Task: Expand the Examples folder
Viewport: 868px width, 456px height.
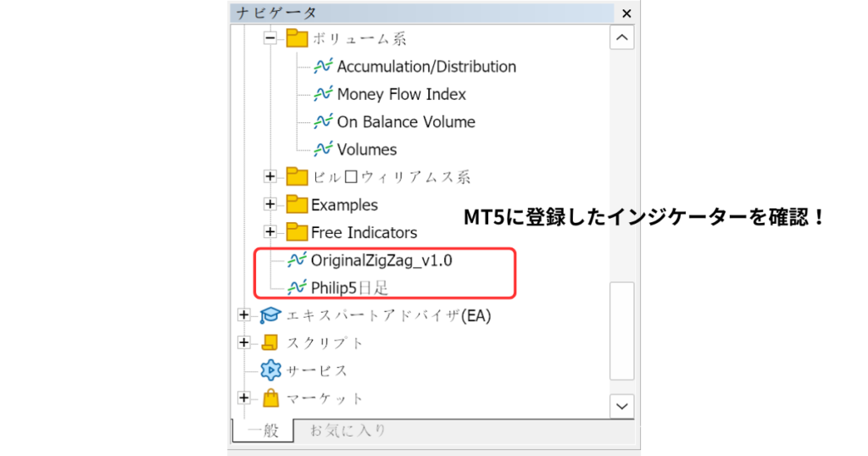Action: pos(270,204)
